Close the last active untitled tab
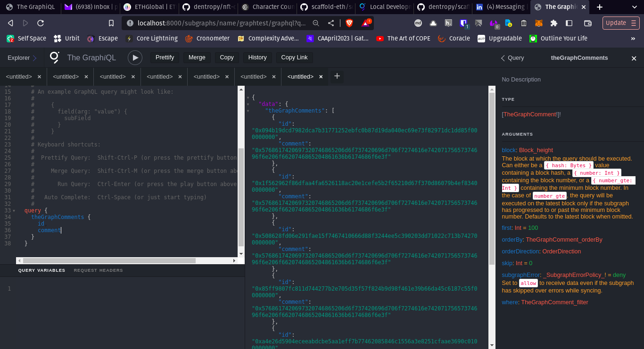This screenshot has height=349, width=644. [321, 77]
